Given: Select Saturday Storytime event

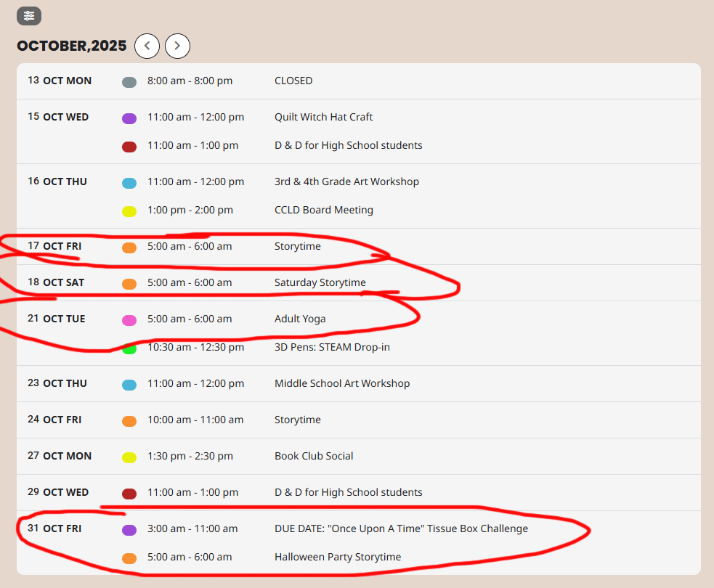Looking at the screenshot, I should 320,282.
